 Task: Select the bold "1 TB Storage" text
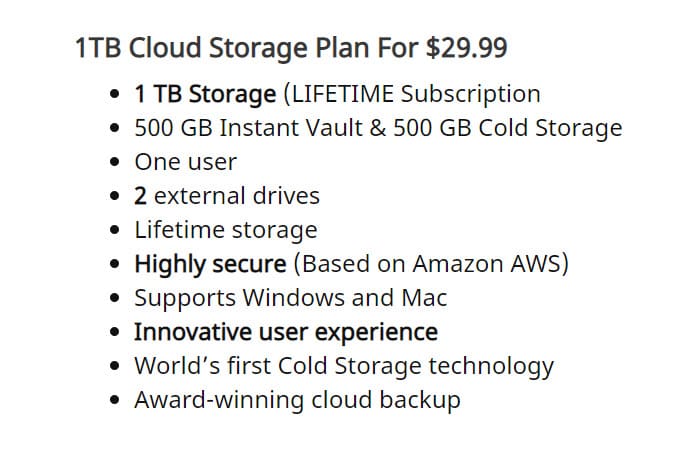coord(205,94)
